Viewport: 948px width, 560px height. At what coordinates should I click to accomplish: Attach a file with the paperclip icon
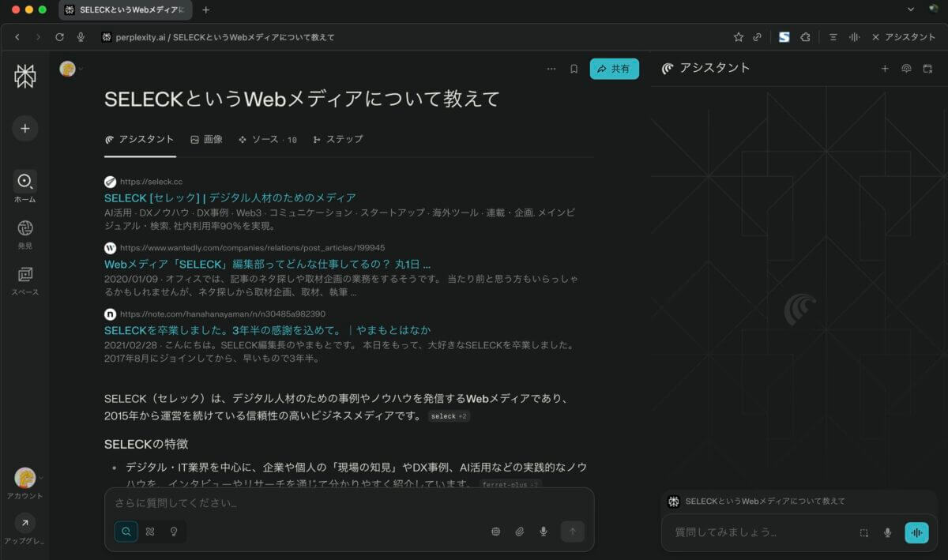coord(520,532)
